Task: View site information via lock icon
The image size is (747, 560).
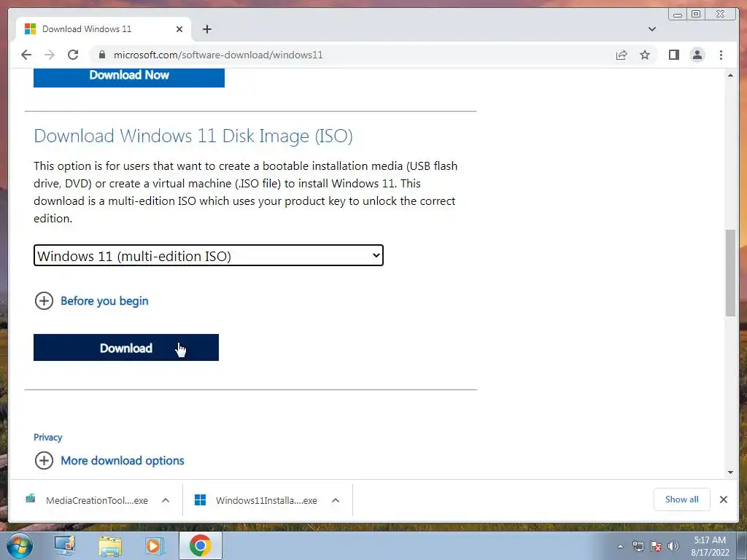Action: (101, 55)
